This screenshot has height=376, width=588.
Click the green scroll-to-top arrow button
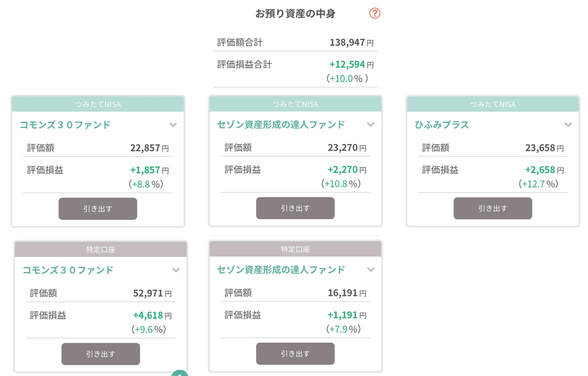pyautogui.click(x=180, y=373)
